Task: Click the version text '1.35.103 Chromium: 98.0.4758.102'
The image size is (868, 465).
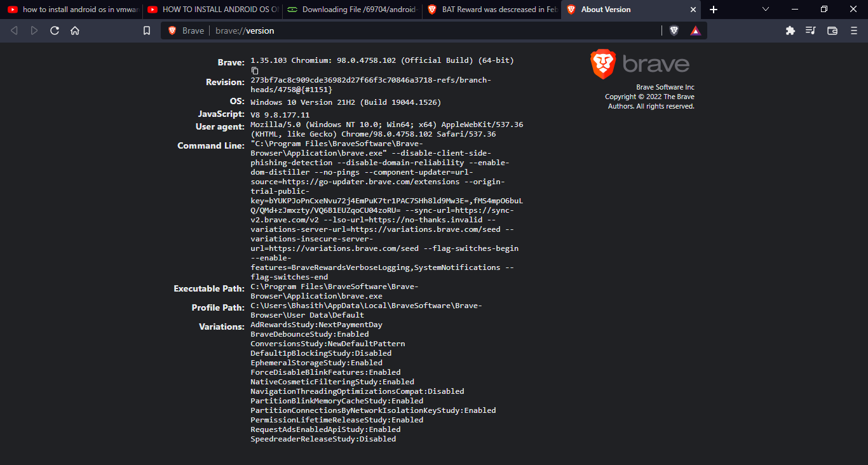Action: tap(323, 60)
